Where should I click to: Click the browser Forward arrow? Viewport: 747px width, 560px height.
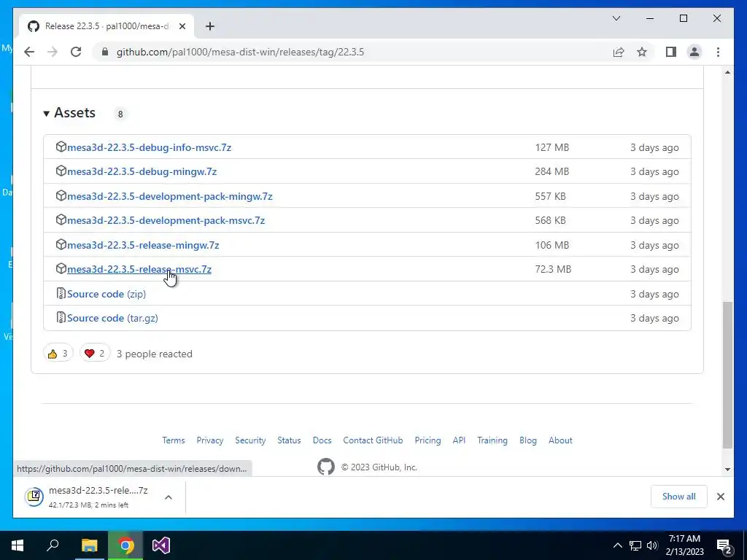53,52
